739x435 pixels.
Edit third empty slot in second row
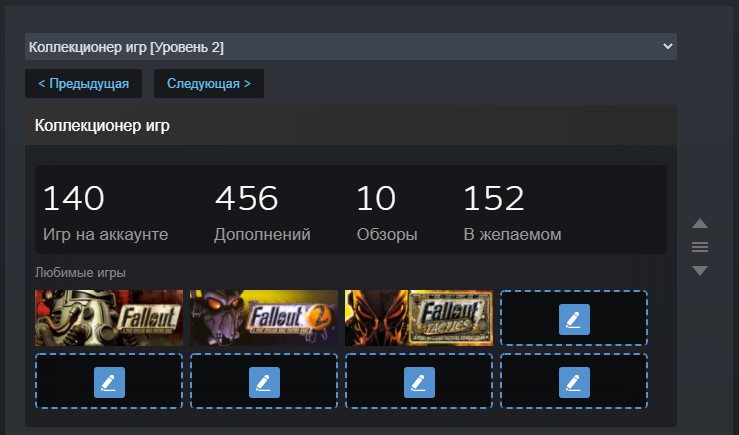(x=419, y=381)
